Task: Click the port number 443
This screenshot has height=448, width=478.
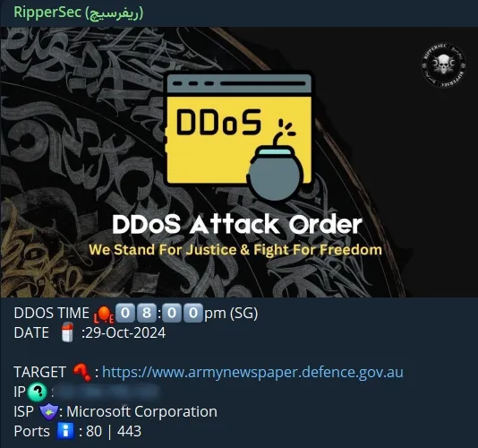Action: (129, 431)
